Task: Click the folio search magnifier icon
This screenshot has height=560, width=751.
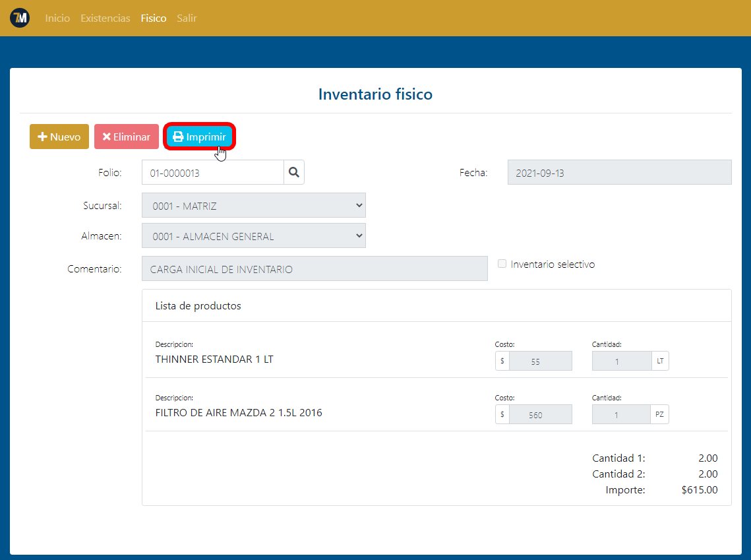Action: [294, 172]
